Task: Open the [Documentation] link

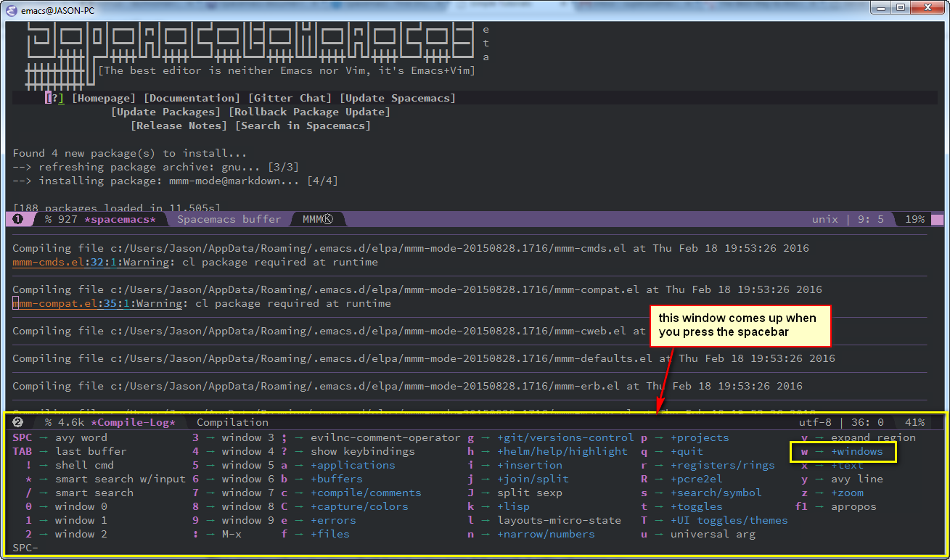Action: click(192, 98)
